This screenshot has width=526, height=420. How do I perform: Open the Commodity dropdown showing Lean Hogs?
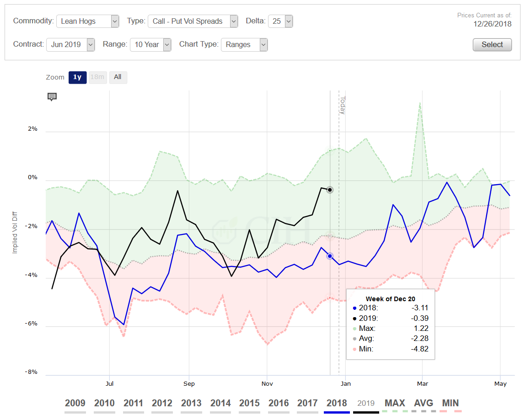pyautogui.click(x=87, y=21)
